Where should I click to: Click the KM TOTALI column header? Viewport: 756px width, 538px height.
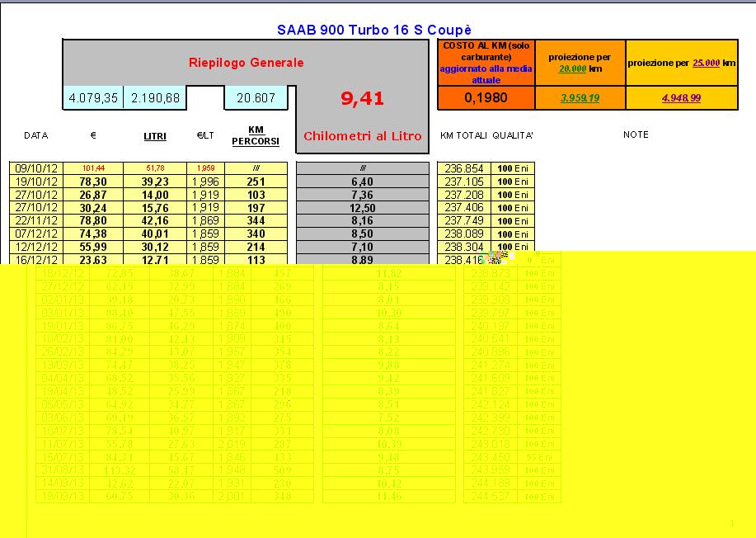click(x=463, y=135)
